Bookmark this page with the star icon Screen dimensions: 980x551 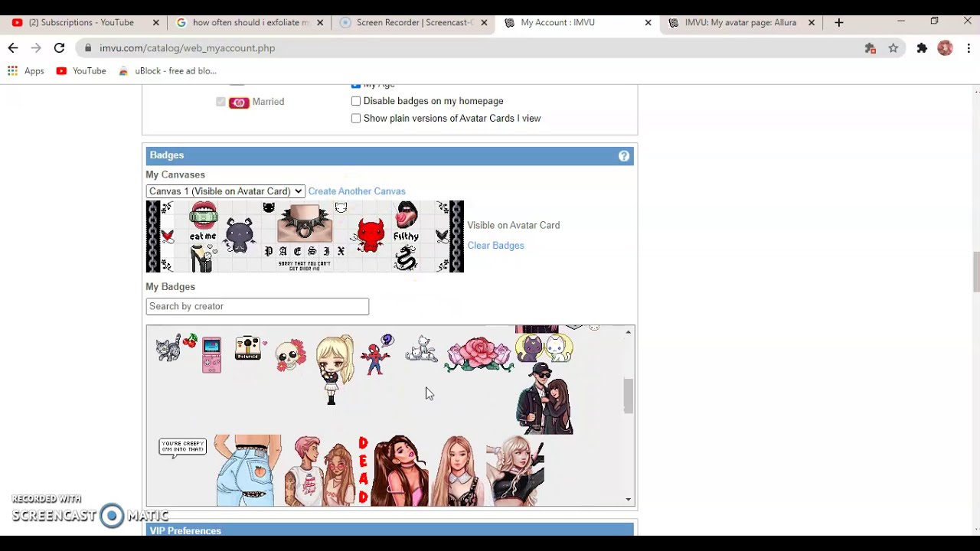[x=893, y=48]
